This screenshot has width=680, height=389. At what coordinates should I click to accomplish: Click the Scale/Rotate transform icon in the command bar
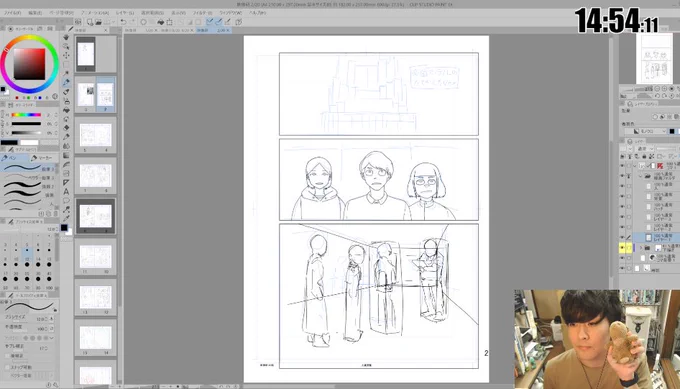tap(170, 22)
